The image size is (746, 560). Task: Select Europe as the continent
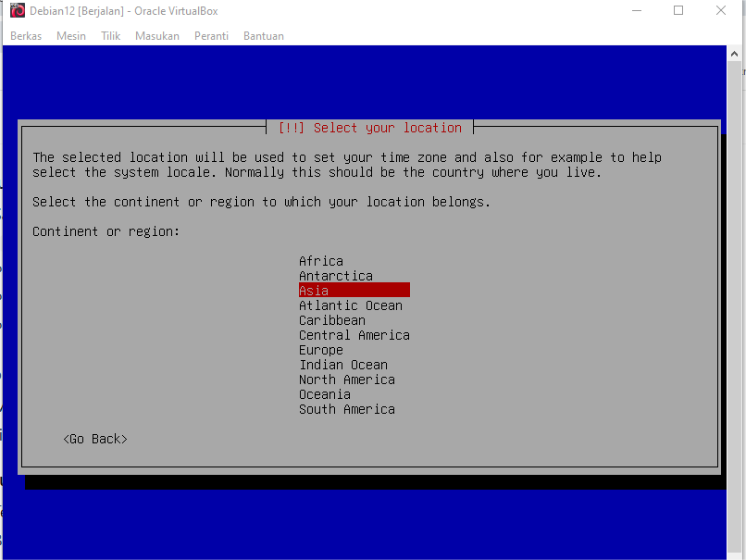pos(321,350)
